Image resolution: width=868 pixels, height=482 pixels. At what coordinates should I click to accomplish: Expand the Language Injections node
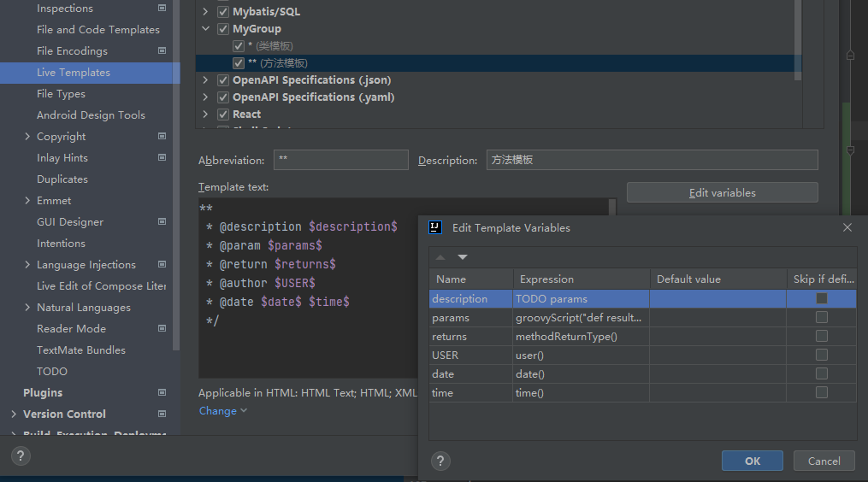click(x=27, y=264)
